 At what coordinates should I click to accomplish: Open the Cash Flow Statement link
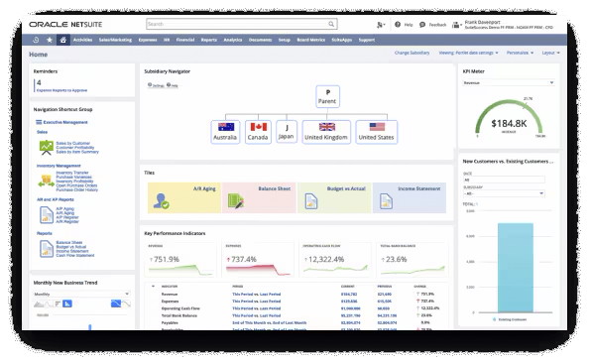coord(75,256)
